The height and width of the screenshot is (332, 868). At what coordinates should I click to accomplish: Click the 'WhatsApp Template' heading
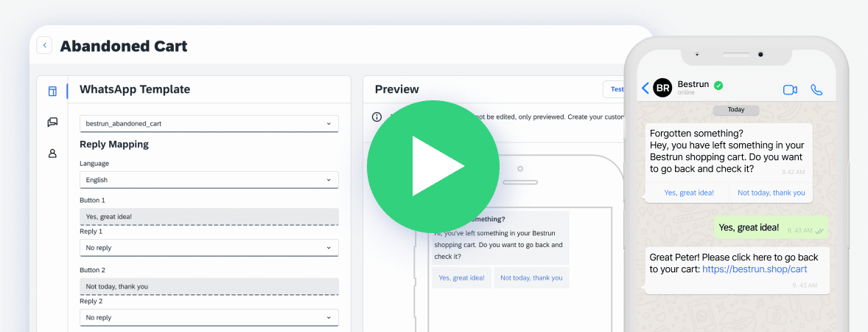pyautogui.click(x=135, y=89)
